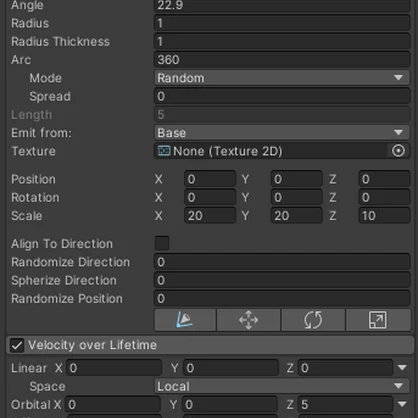Click the Spherize Direction label

pyautogui.click(x=64, y=280)
